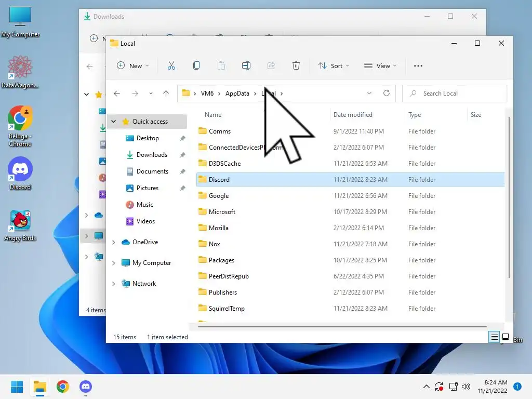Select Videos in the navigation pane
The image size is (532, 399).
coord(145,221)
